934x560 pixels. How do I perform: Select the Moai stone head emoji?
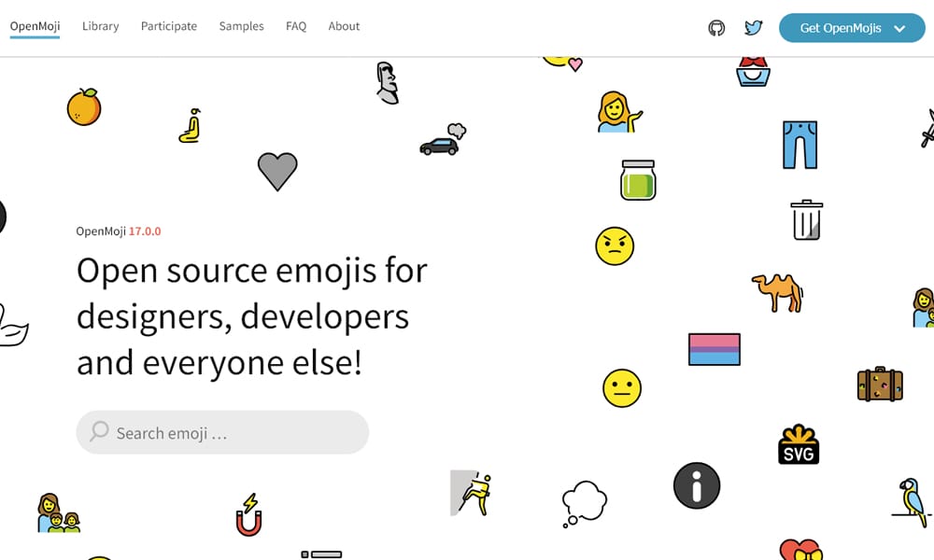click(388, 83)
